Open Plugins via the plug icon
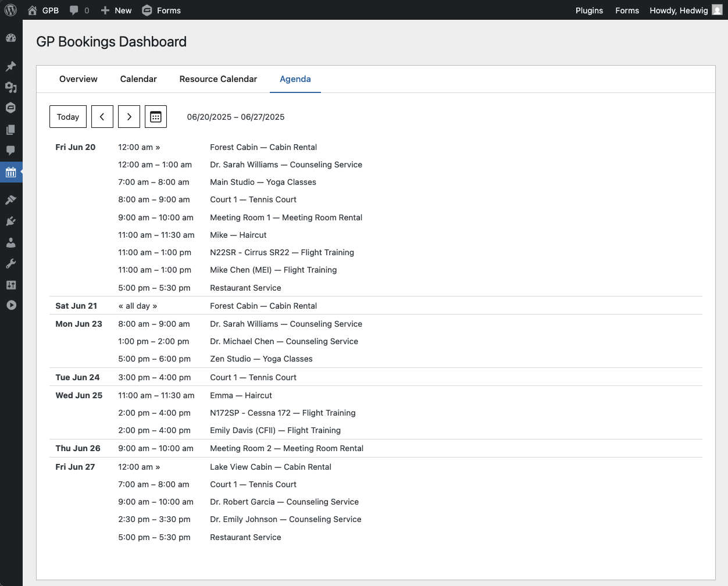The width and height of the screenshot is (728, 586). [x=10, y=221]
